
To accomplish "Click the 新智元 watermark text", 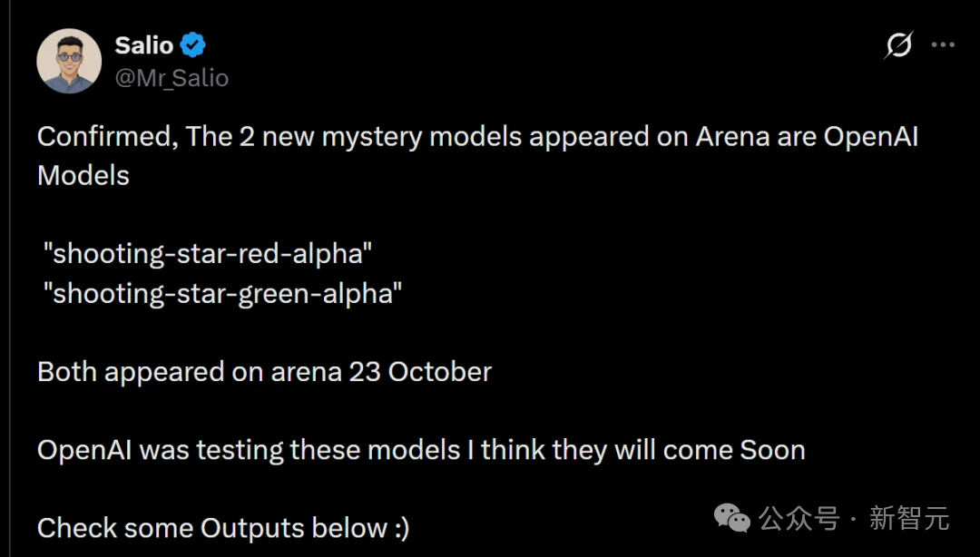I will click(x=910, y=519).
